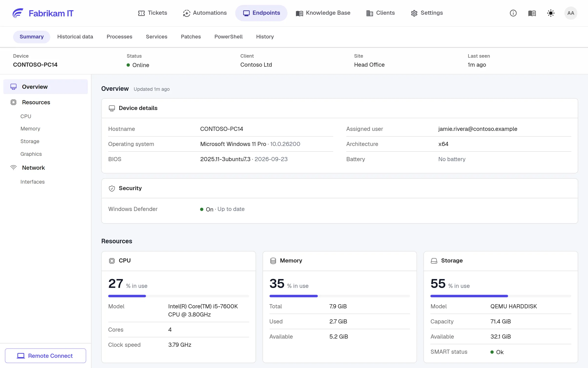Click the Endpoints monitor icon in navigation
The height and width of the screenshot is (368, 588).
point(246,13)
